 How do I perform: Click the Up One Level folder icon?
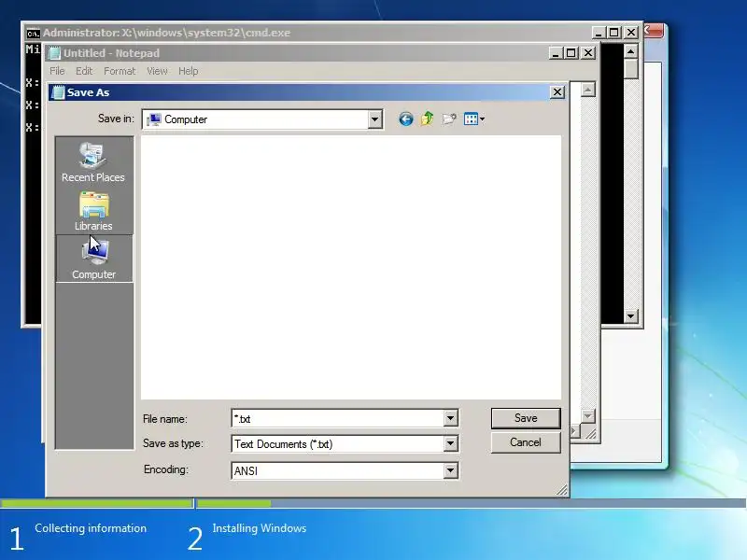tap(428, 119)
